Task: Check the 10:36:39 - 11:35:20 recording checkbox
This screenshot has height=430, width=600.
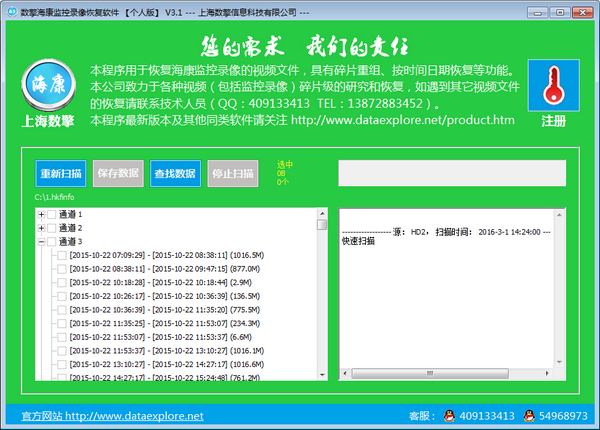Action: [x=62, y=310]
